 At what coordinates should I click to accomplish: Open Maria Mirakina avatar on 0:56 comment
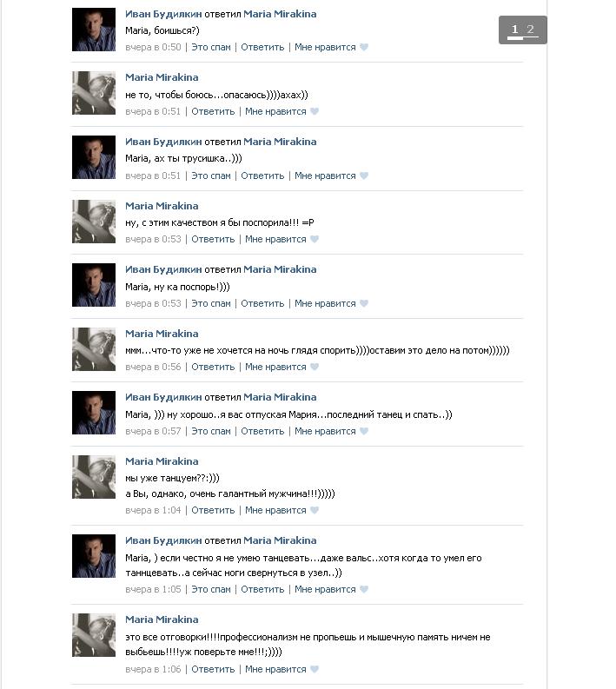point(94,349)
